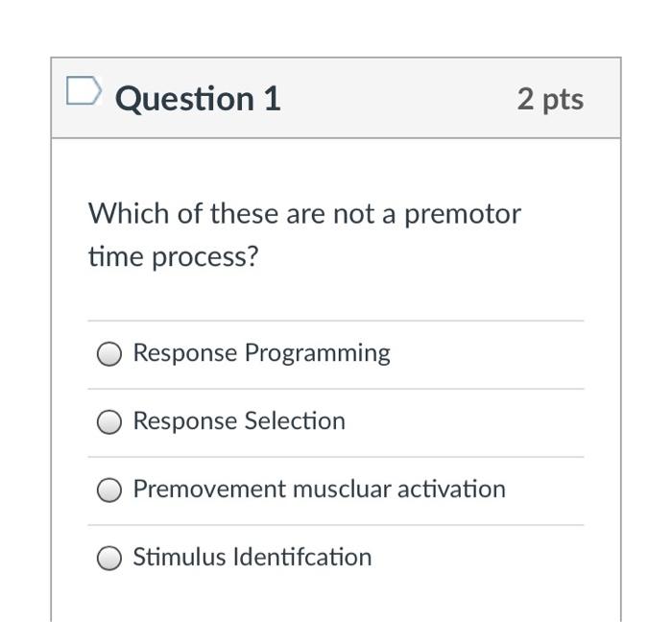
Task: Click the Question 1 heading
Action: tap(198, 99)
